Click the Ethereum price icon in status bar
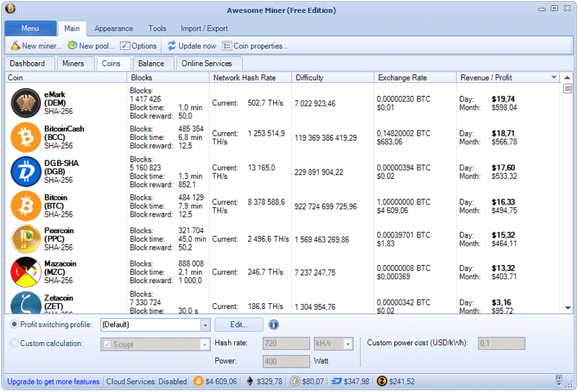Image resolution: width=578 pixels, height=392 pixels. pos(251,381)
